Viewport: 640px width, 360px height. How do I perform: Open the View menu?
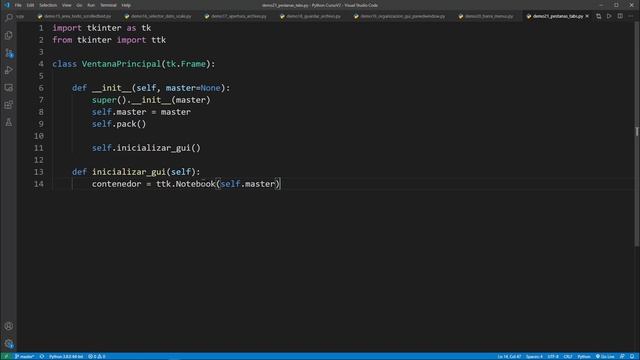click(x=67, y=5)
